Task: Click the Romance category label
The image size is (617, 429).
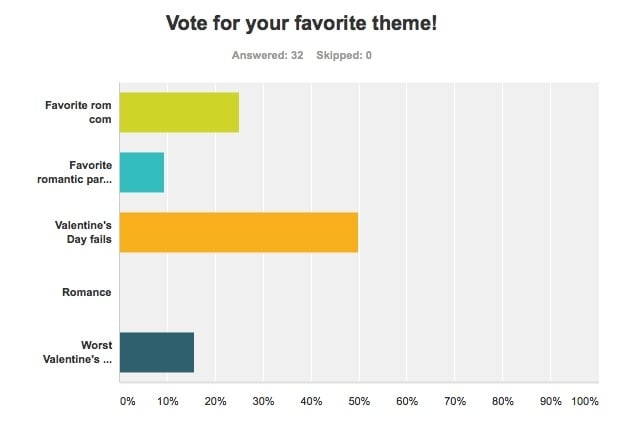Action: click(x=87, y=292)
